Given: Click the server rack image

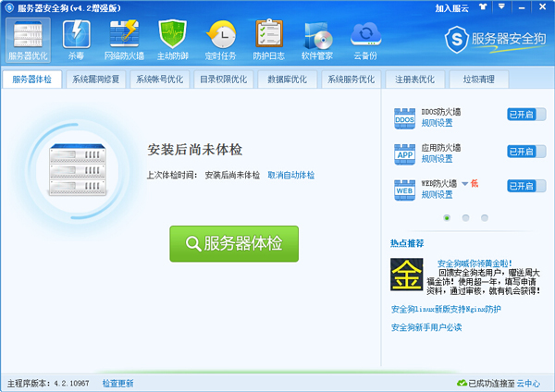Looking at the screenshot, I should (x=78, y=170).
